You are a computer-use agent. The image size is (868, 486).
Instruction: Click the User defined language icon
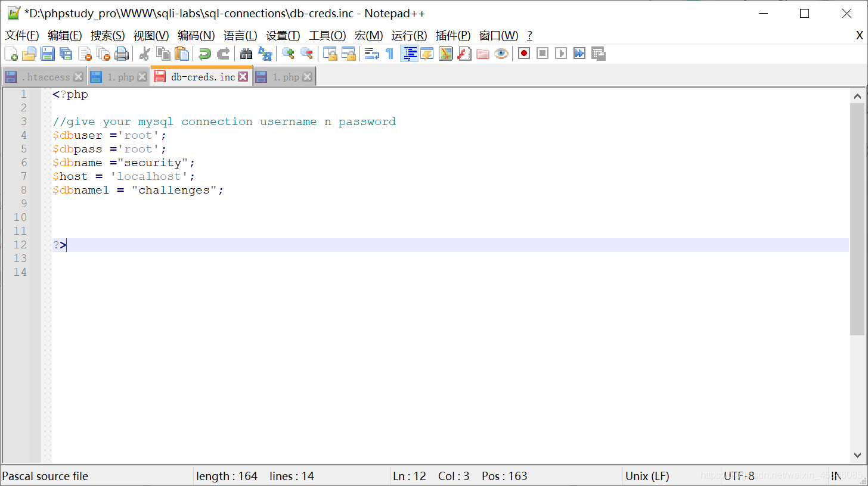point(427,54)
